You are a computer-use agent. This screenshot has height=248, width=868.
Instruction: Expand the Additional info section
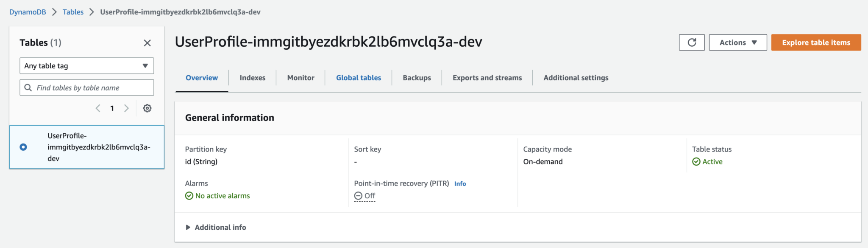click(x=216, y=228)
